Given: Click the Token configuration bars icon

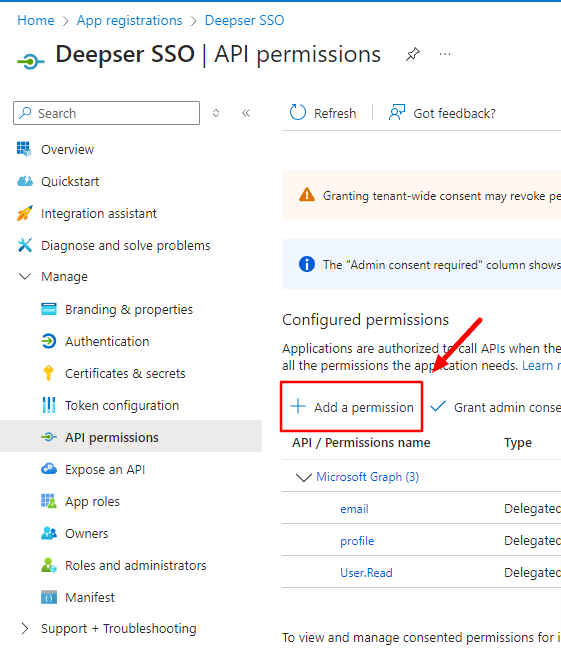Looking at the screenshot, I should tap(49, 405).
